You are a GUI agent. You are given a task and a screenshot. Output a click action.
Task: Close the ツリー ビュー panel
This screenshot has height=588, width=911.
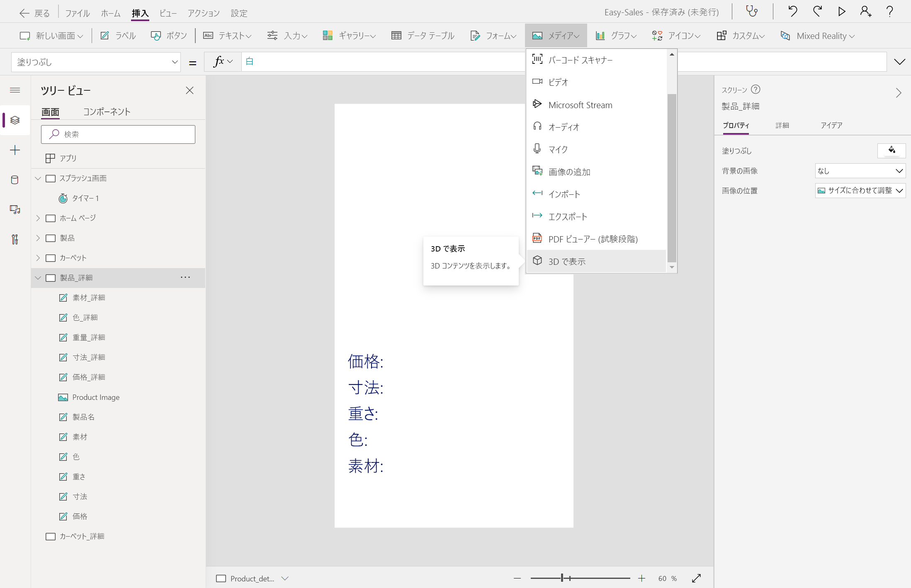point(189,90)
